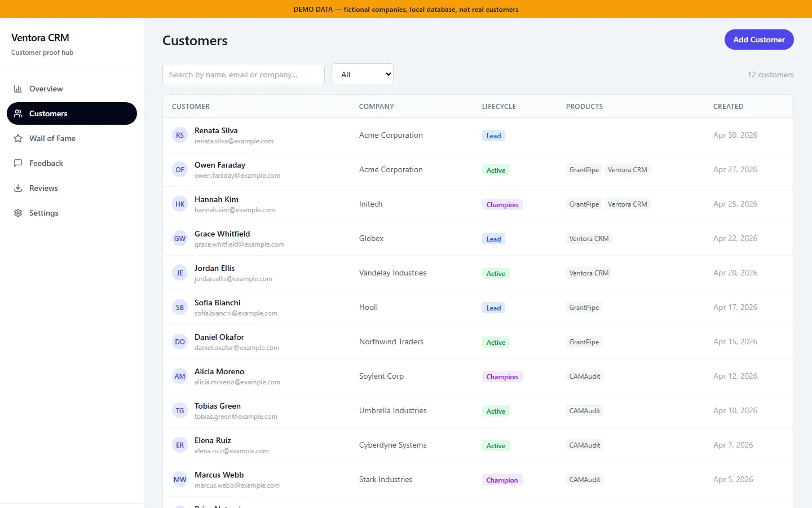Click the Apr 30, 2026 created date

click(x=735, y=135)
